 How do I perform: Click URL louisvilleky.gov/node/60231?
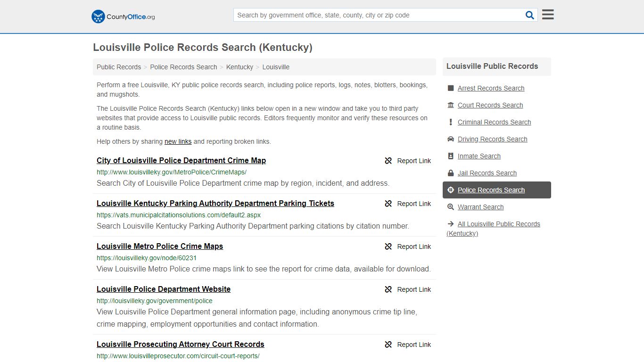coord(147,258)
